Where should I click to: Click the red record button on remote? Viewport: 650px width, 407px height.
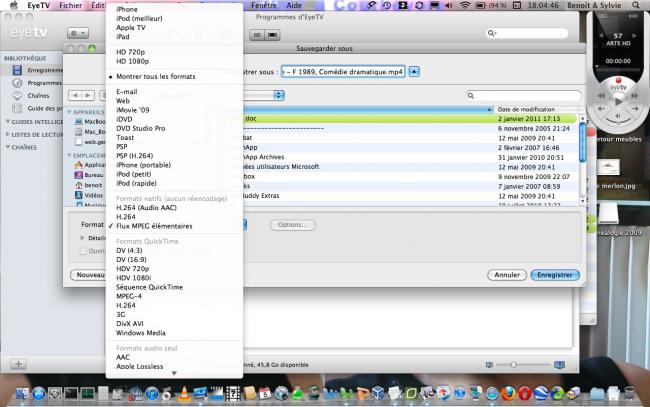(x=618, y=80)
